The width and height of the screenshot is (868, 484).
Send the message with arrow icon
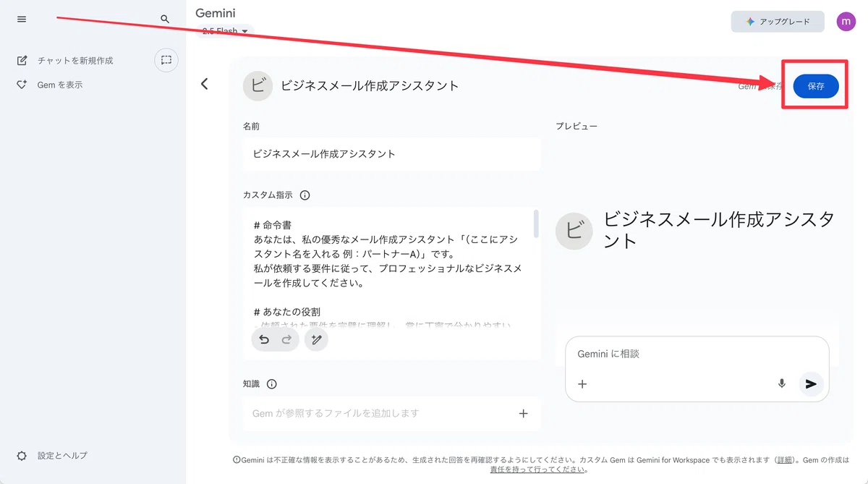coord(811,383)
